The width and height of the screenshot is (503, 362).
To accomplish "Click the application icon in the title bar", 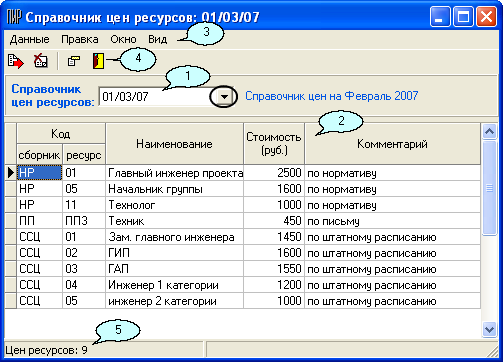I will (14, 17).
